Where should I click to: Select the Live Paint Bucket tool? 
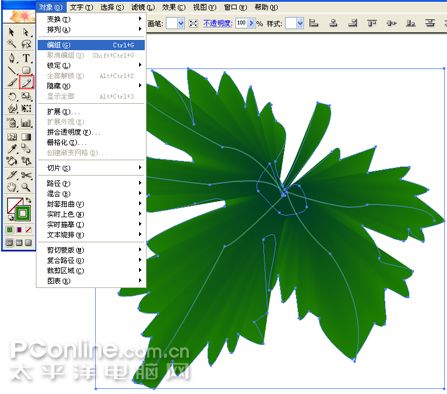(x=12, y=161)
